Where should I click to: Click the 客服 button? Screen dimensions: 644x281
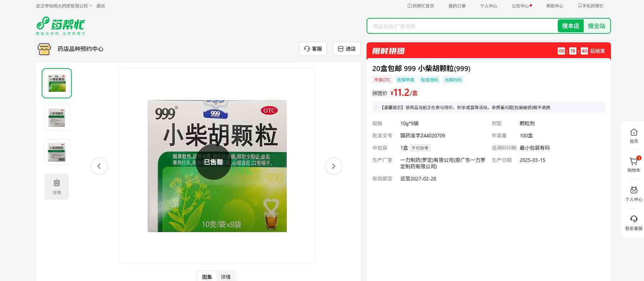pyautogui.click(x=313, y=49)
